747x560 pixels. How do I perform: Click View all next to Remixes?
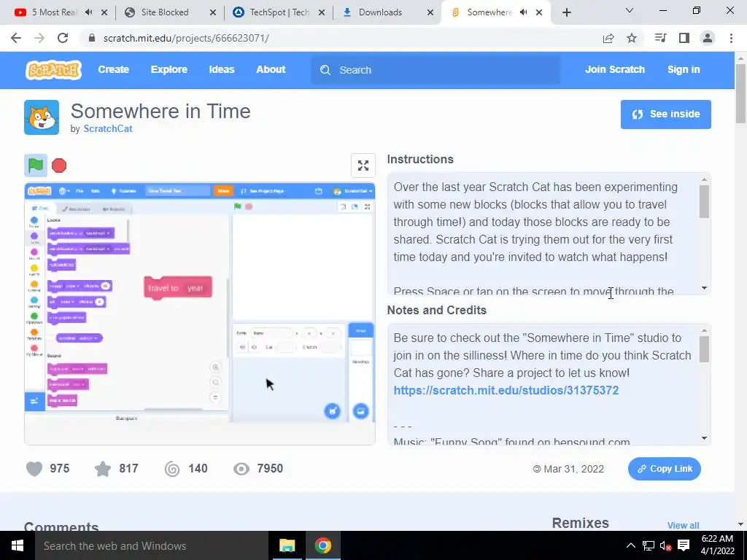coord(683,525)
